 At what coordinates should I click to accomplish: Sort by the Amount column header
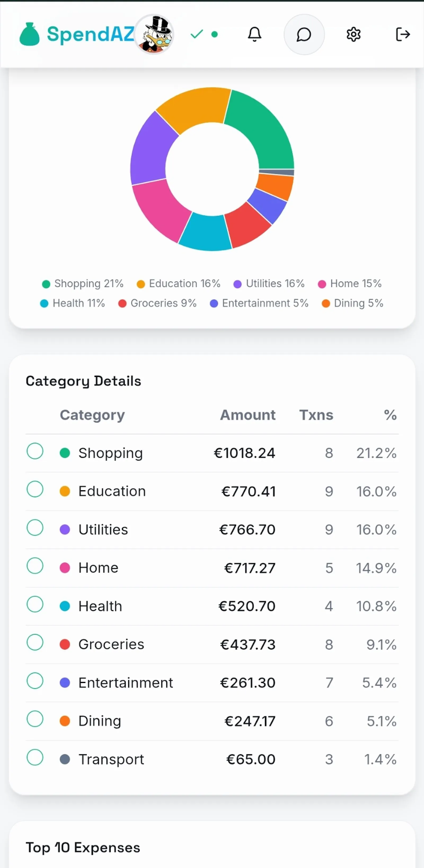(248, 415)
